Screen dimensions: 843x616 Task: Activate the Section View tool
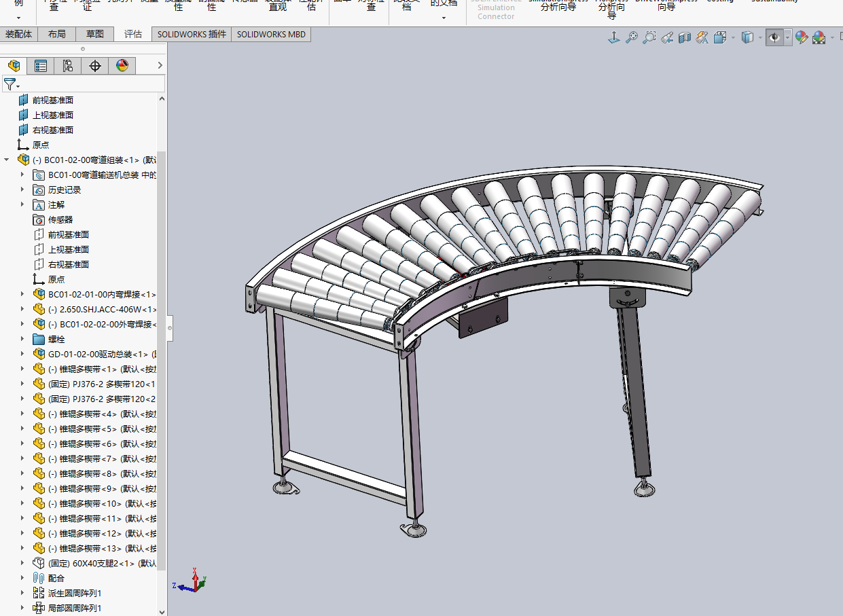pyautogui.click(x=685, y=38)
